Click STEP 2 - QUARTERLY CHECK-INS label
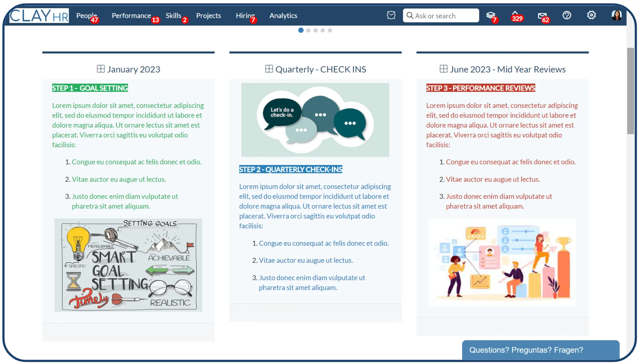The width and height of the screenshot is (640, 364). (291, 169)
